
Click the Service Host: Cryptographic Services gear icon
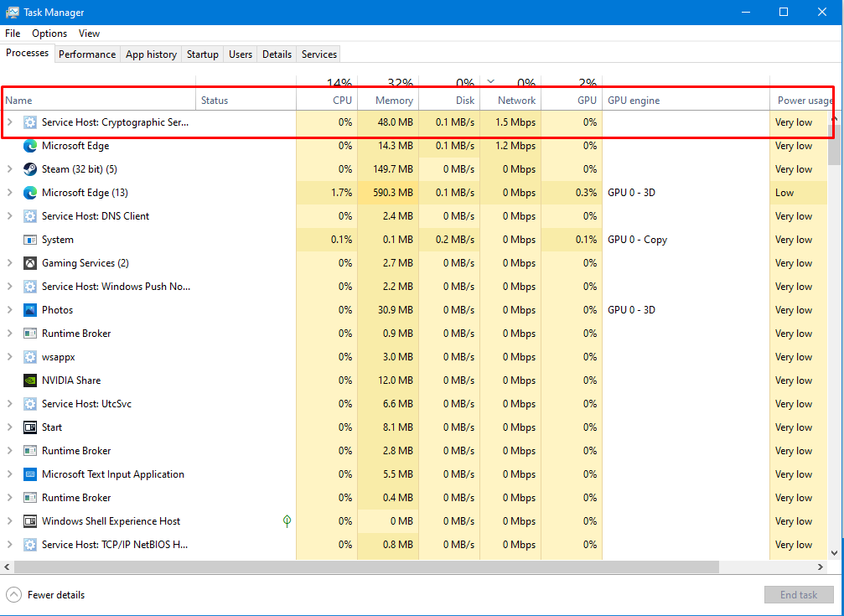point(30,122)
